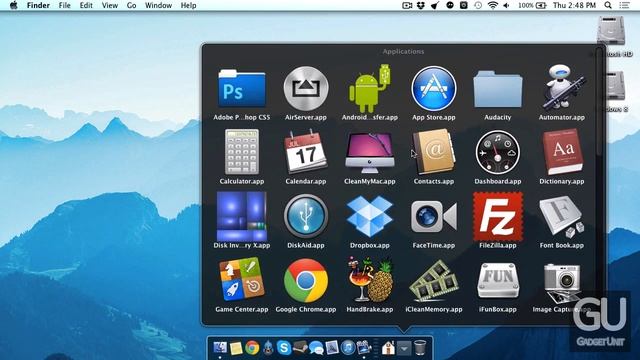Open iCleanMemory.app

(433, 281)
